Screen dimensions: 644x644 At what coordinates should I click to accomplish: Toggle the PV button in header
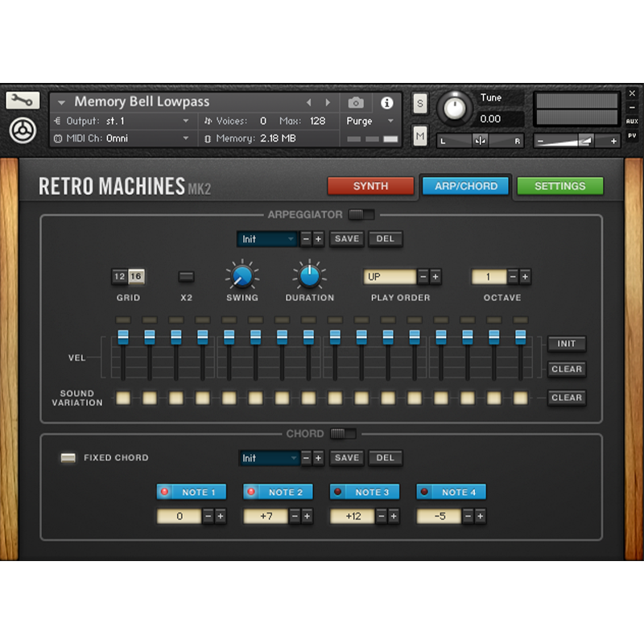[632, 135]
